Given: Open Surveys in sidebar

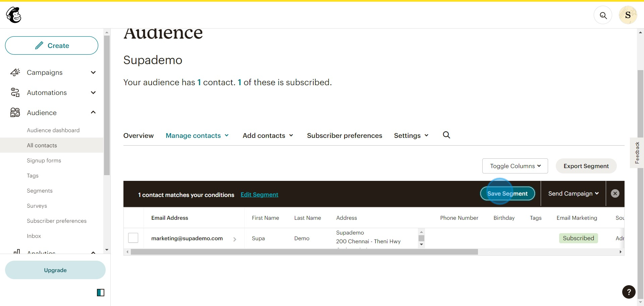Looking at the screenshot, I should tap(37, 206).
